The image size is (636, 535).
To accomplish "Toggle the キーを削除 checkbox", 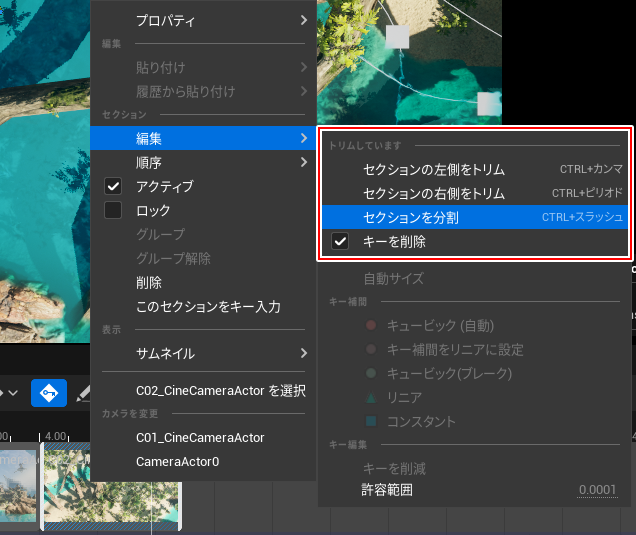I will pos(340,242).
